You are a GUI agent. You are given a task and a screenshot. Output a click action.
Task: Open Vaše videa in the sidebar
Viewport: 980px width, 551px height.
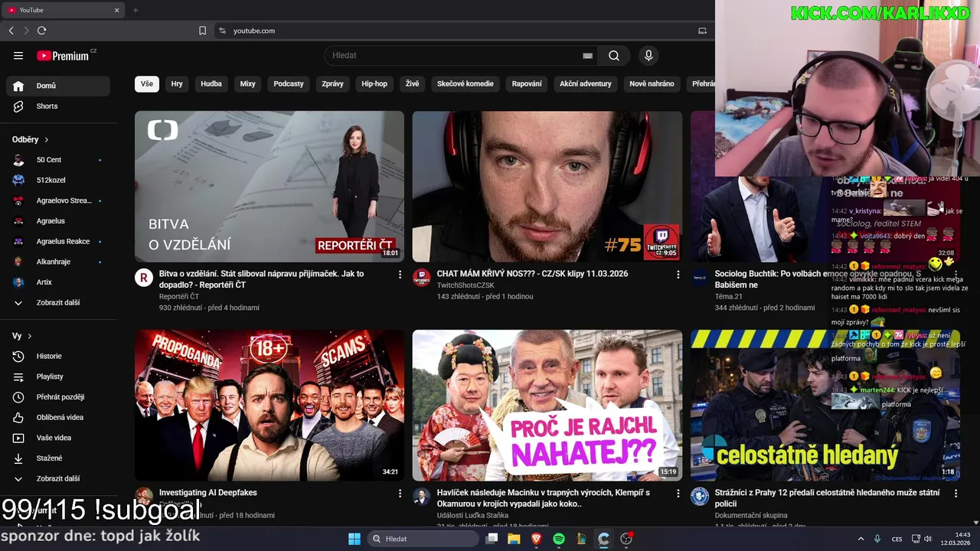(x=58, y=438)
